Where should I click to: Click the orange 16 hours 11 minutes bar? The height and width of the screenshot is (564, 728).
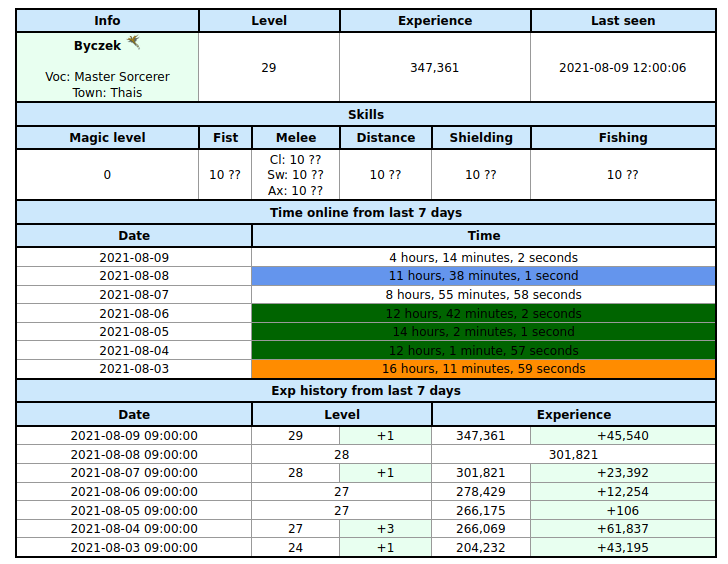pos(483,368)
